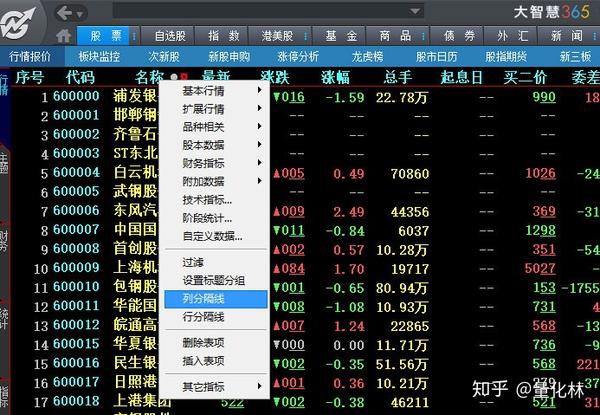Switch to the 外汇 tab
Viewport: 600px width, 415px height.
click(512, 36)
